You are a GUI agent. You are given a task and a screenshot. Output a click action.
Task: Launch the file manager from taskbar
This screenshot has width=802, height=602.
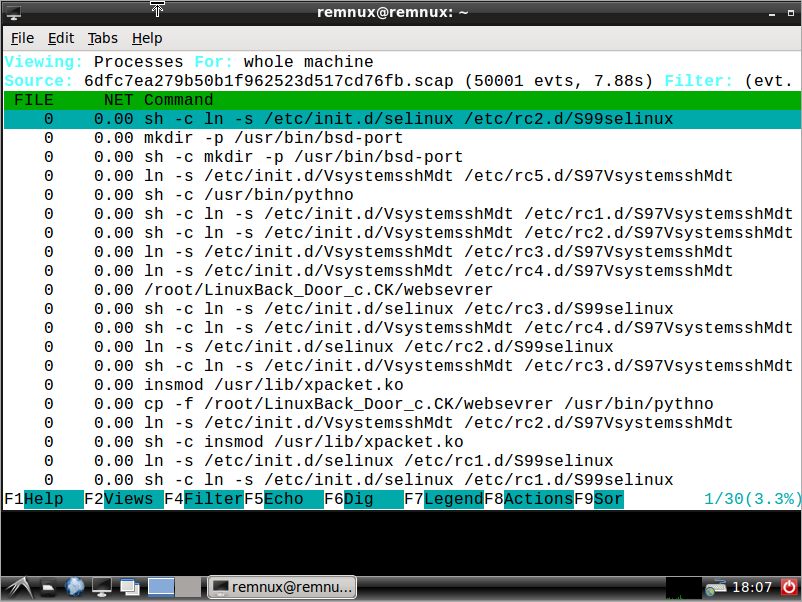[48, 588]
